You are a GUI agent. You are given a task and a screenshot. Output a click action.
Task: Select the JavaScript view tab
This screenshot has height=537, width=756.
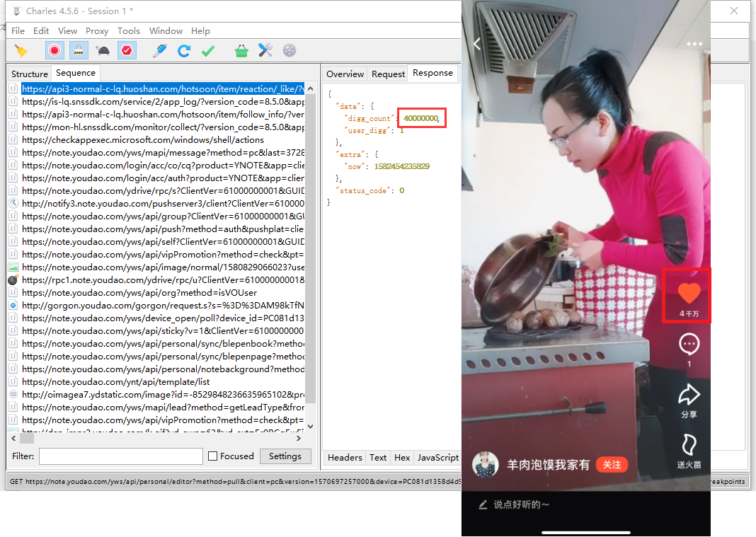pyautogui.click(x=437, y=458)
